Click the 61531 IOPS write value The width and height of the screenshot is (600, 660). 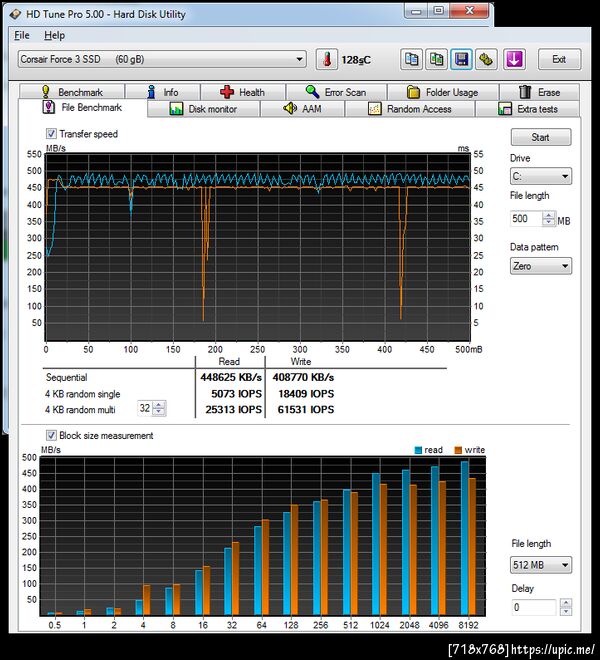(306, 410)
